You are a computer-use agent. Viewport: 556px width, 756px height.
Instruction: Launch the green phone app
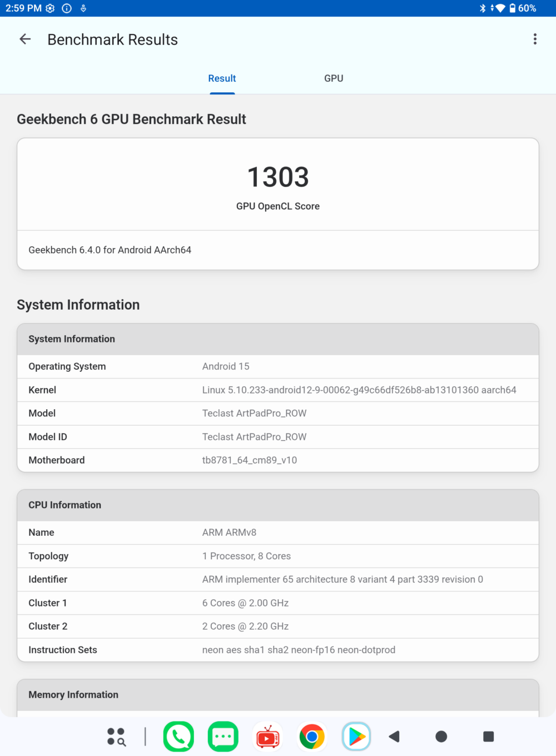click(x=178, y=737)
